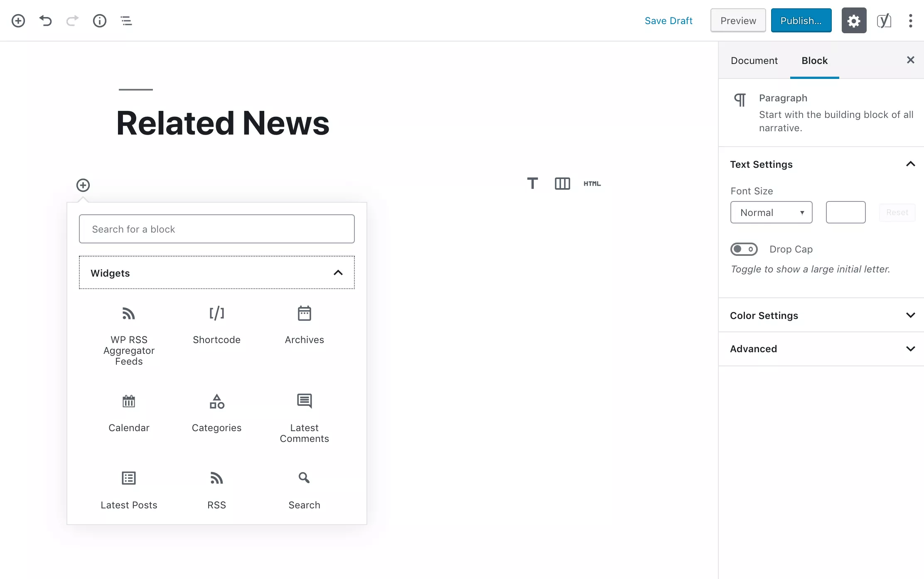Image resolution: width=924 pixels, height=579 pixels.
Task: Search for a block in the search field
Action: (217, 229)
